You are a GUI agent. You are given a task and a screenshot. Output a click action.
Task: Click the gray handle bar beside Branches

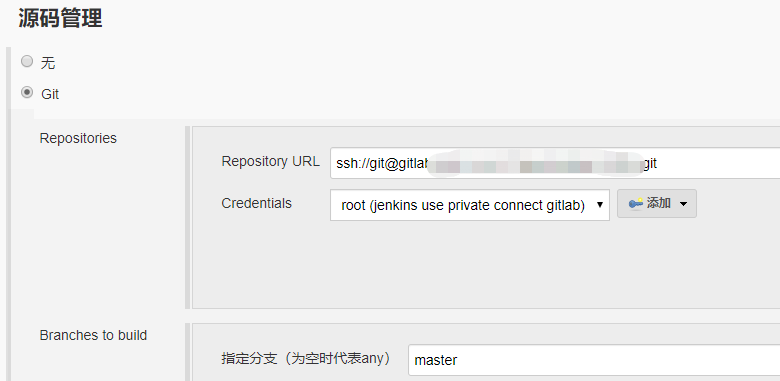pos(188,352)
